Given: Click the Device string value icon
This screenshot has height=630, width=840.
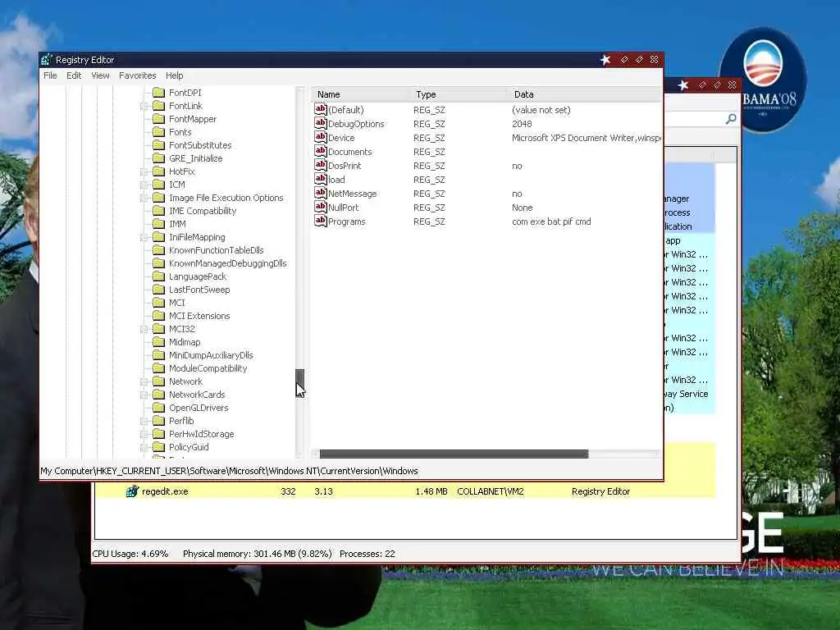Looking at the screenshot, I should 321,137.
